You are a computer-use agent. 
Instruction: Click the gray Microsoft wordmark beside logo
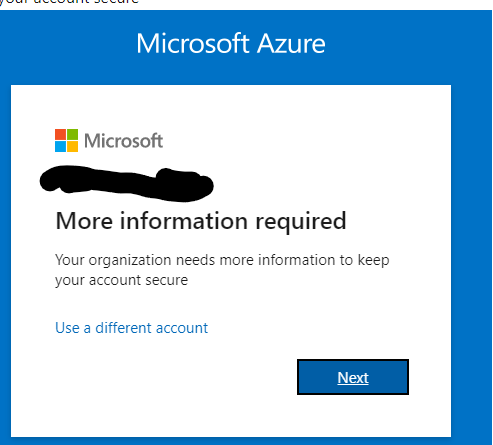tap(123, 140)
